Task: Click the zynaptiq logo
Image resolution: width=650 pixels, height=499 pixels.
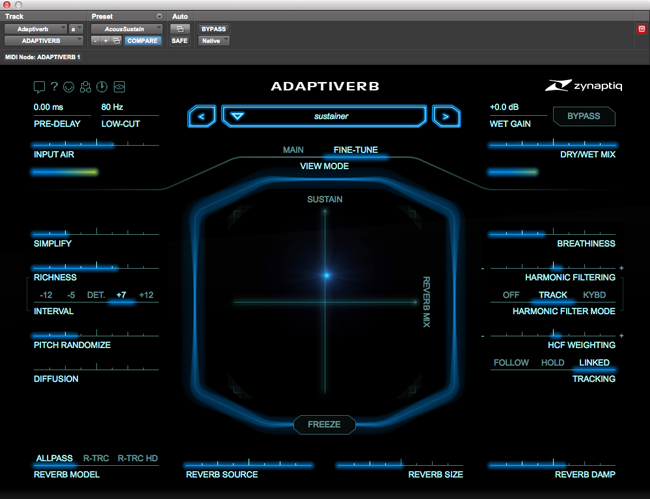Action: click(584, 85)
